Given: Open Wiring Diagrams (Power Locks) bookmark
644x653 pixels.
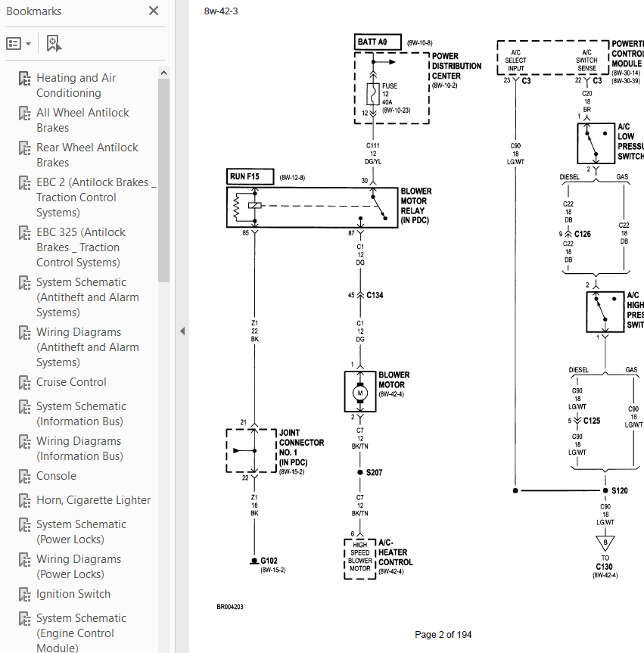Looking at the screenshot, I should [79, 567].
